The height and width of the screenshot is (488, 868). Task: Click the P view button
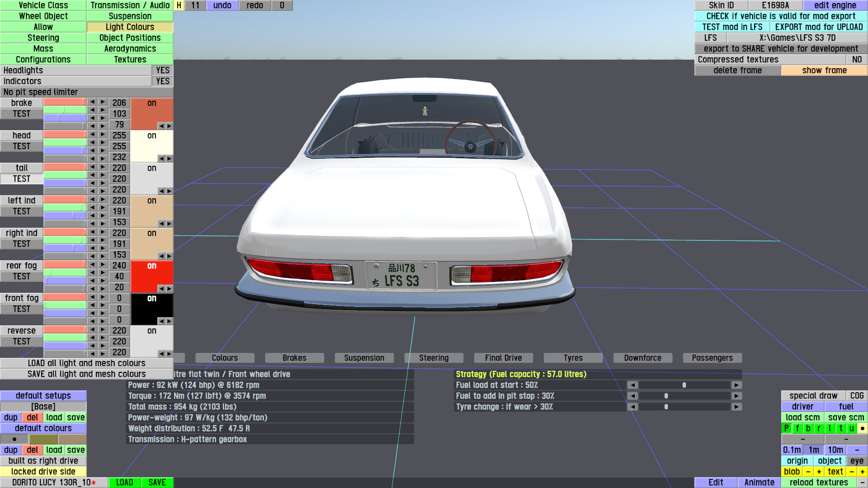[786, 428]
